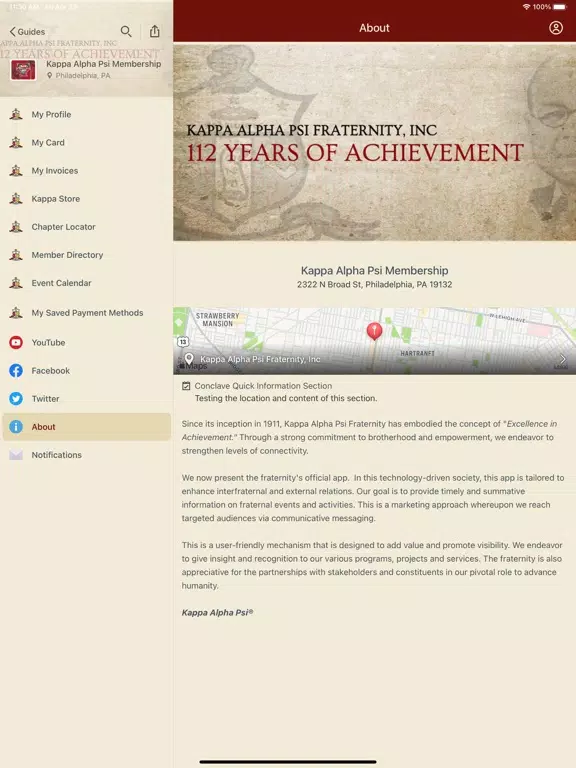576x768 pixels.
Task: Open My Saved Payment Methods
Action: coord(87,312)
